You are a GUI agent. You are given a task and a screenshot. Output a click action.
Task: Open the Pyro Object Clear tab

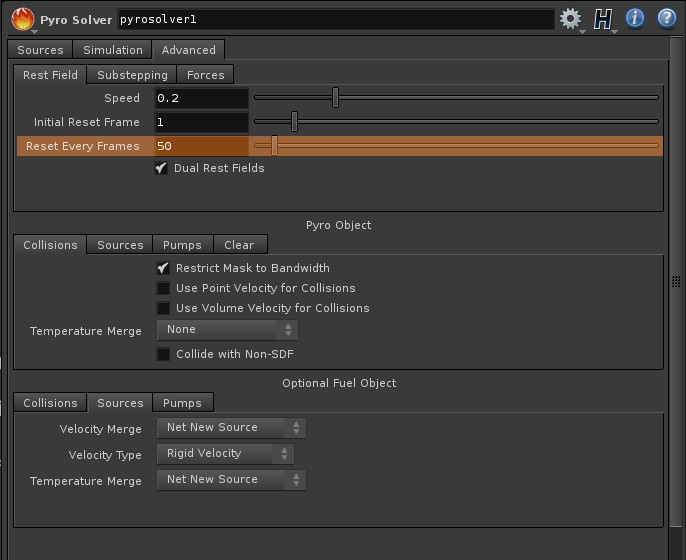(239, 245)
